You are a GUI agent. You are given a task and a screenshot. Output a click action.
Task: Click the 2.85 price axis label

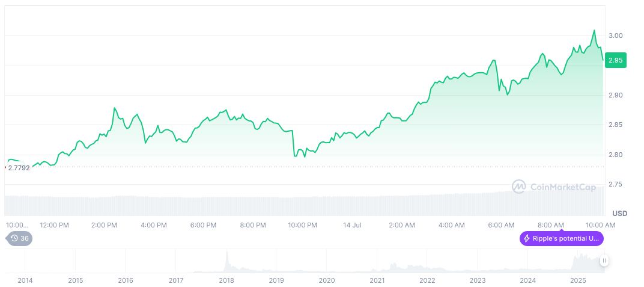click(615, 125)
